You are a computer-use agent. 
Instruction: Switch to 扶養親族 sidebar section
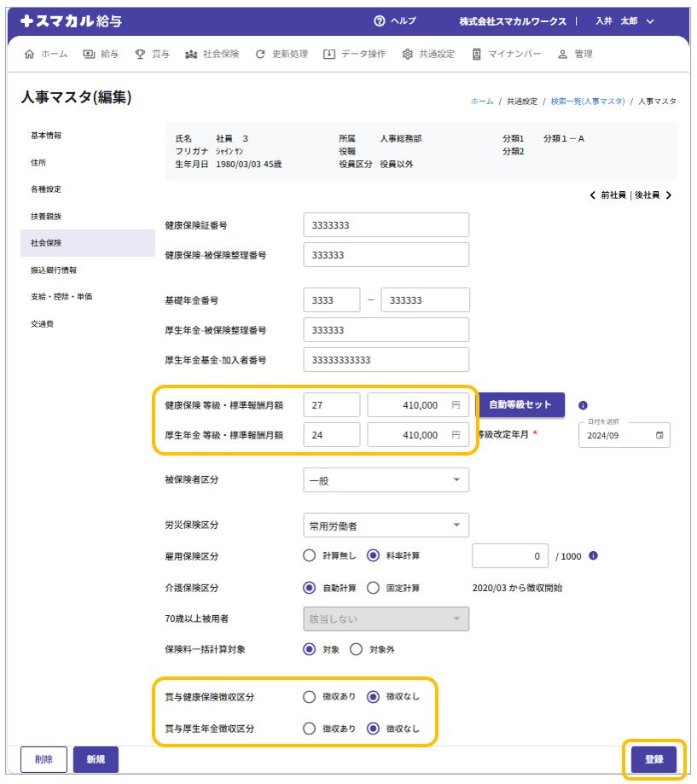(46, 217)
